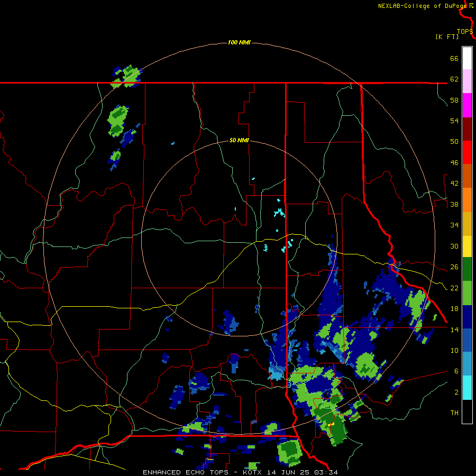Select the cyan legend swatch
This screenshot has width=476, height=476.
click(467, 388)
